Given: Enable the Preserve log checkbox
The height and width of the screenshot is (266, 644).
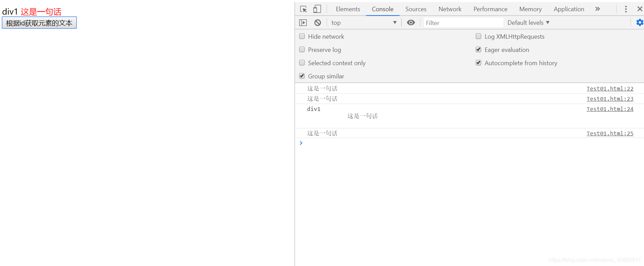Looking at the screenshot, I should tap(302, 50).
